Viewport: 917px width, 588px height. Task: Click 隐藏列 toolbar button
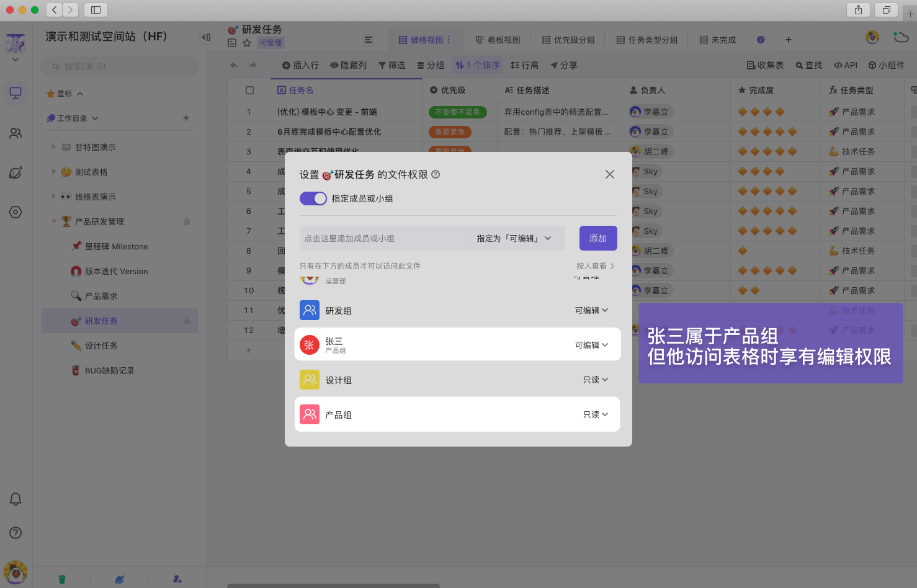click(x=349, y=65)
